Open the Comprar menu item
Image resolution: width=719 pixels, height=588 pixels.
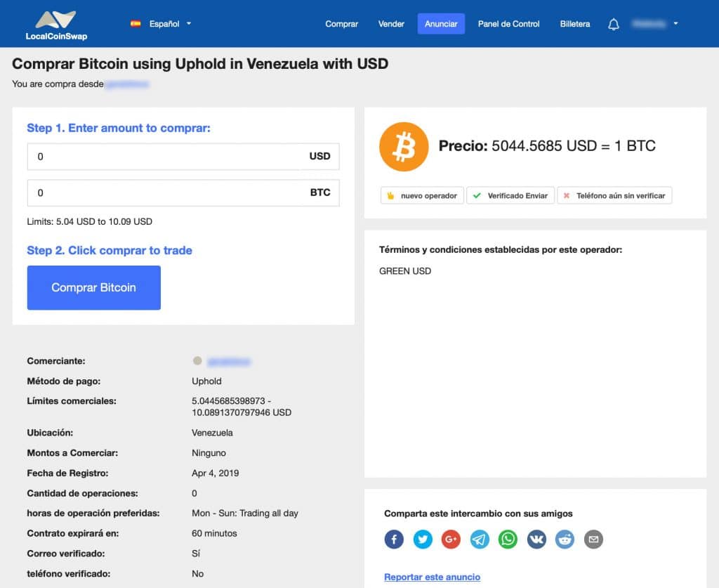pos(341,24)
